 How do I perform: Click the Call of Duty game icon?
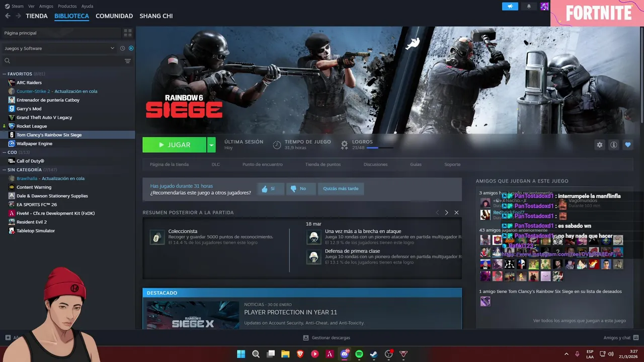[x=12, y=161]
